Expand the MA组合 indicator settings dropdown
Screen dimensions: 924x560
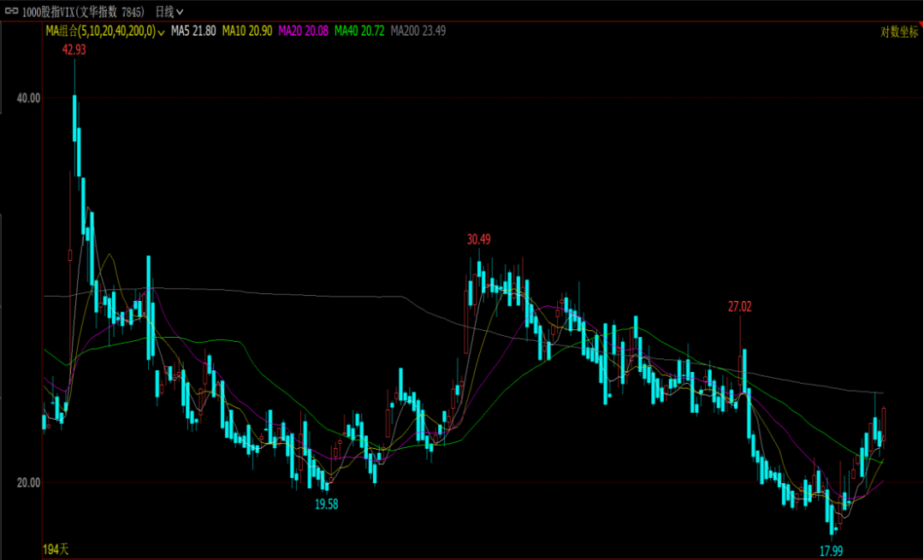point(161,32)
